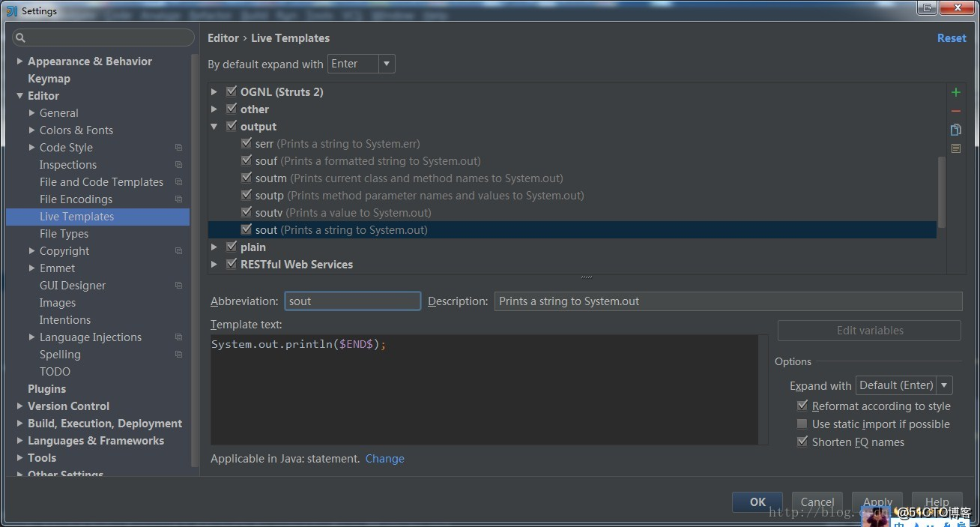Screen dimensions: 980x527
Task: Select the soutv template row
Action: coord(572,212)
